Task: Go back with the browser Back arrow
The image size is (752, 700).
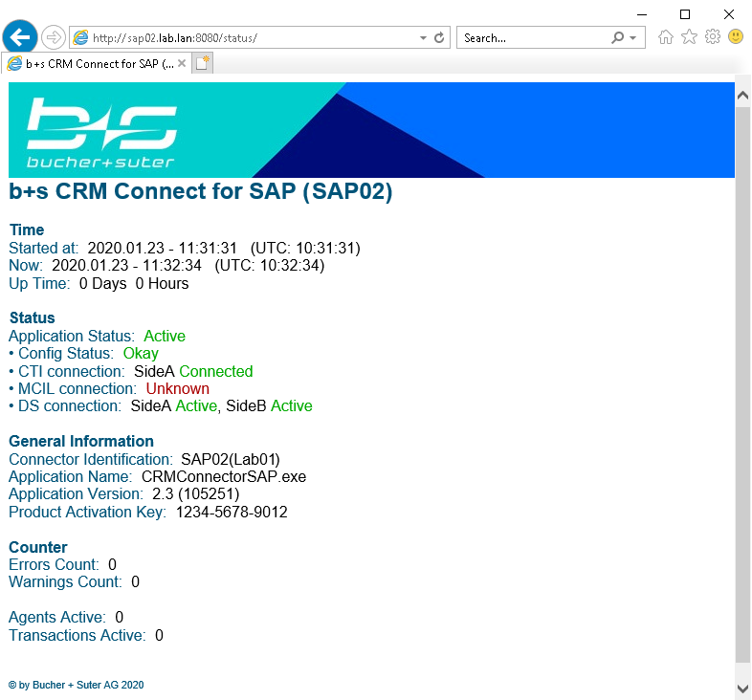Action: point(20,37)
